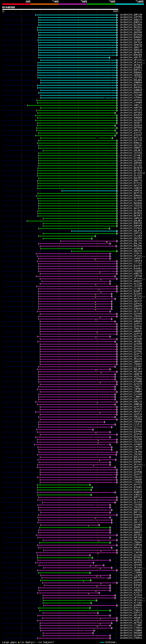Click hit UniRef100_A8SAE7

click(x=131, y=618)
